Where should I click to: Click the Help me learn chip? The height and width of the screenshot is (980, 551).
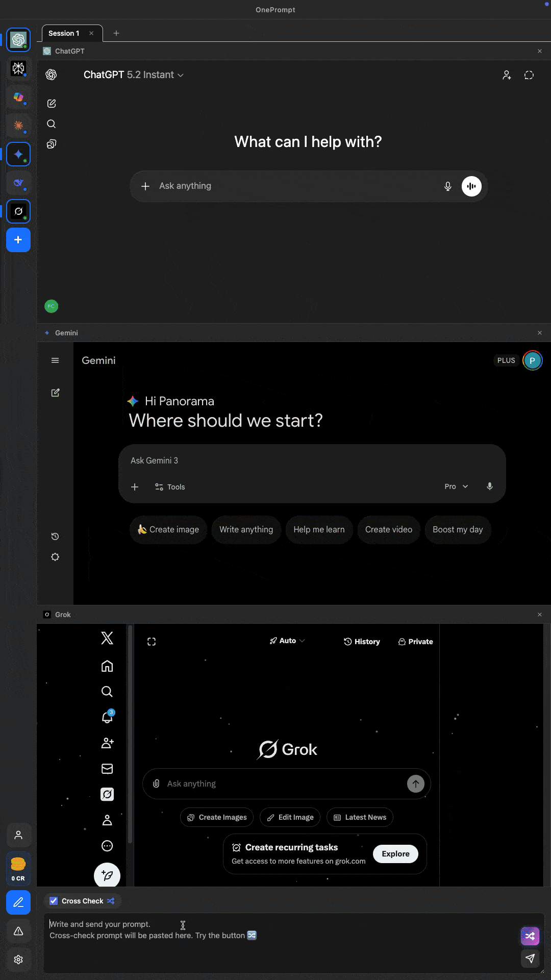(319, 530)
